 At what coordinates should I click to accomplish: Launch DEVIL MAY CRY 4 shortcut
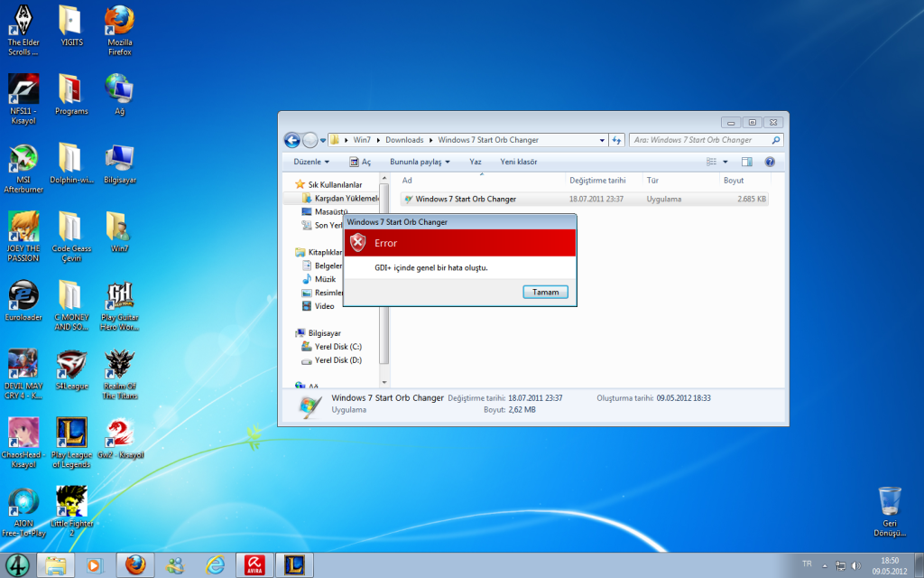(x=23, y=374)
